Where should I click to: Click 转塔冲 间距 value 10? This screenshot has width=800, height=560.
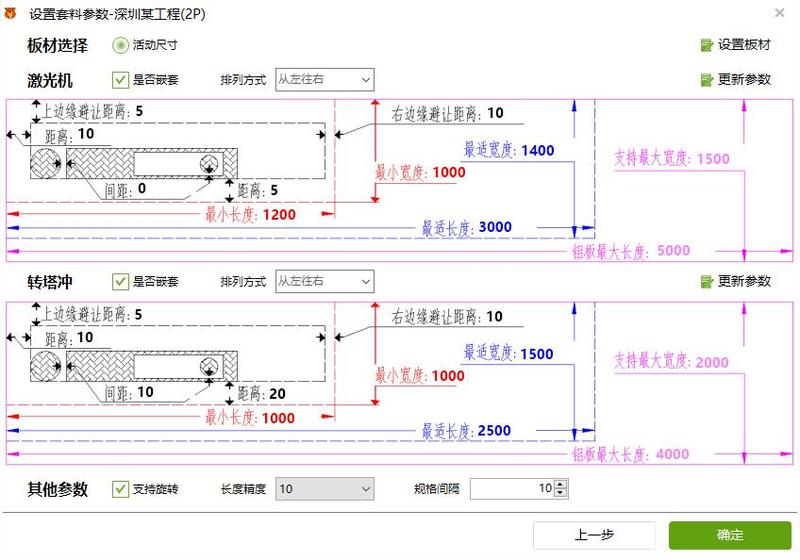[145, 392]
